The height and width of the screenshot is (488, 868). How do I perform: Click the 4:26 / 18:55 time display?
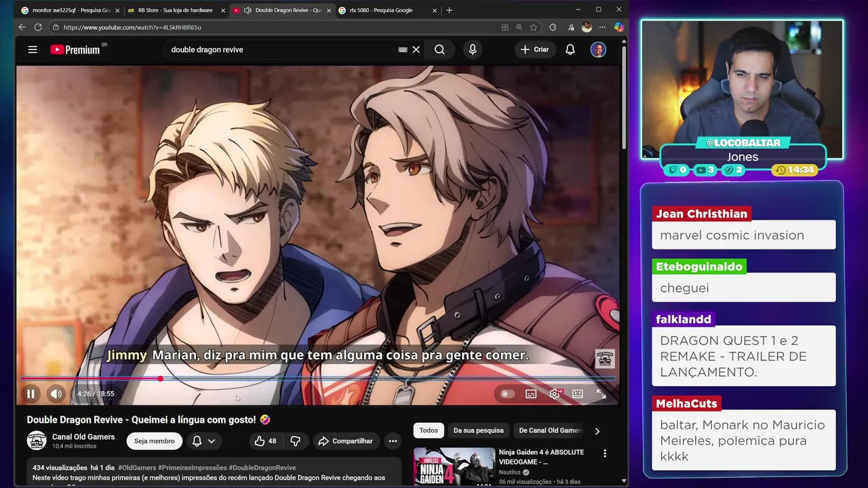(x=96, y=394)
